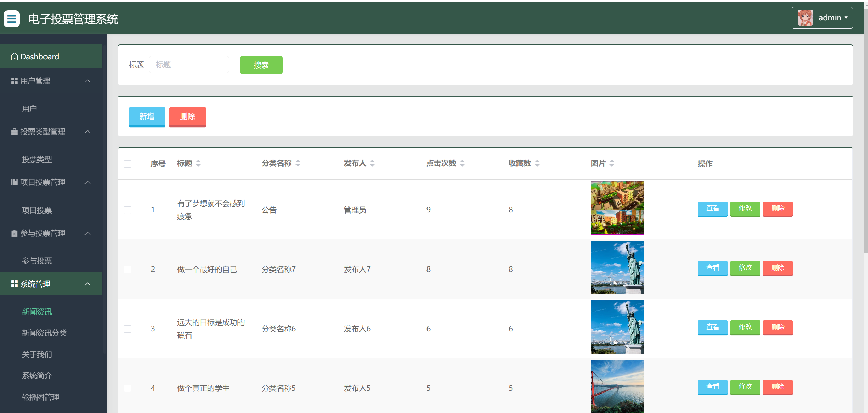The width and height of the screenshot is (868, 413).
Task: Click the Statue of Liberty thumbnail in row 2
Action: 617,267
